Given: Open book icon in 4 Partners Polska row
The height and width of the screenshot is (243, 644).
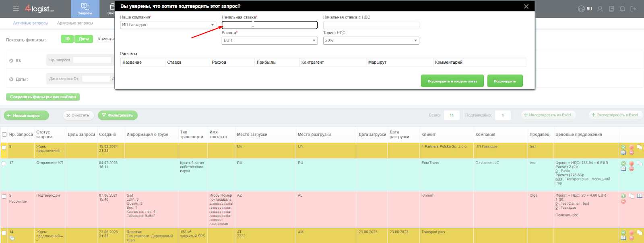Looking at the screenshot, I should click(x=623, y=152).
